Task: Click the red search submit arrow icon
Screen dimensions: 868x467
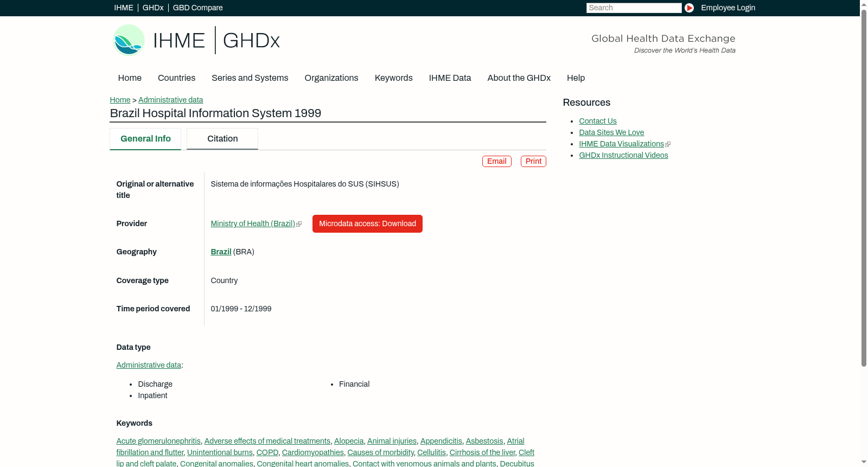Action: 689,8
